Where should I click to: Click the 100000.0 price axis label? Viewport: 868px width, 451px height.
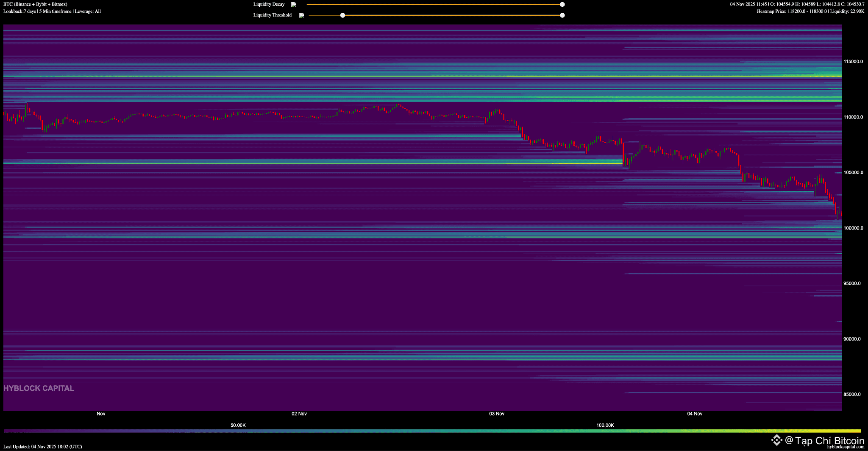point(853,228)
